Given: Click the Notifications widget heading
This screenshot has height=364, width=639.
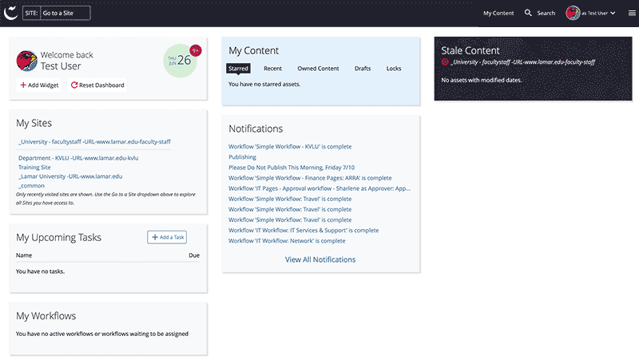Looking at the screenshot, I should point(256,129).
